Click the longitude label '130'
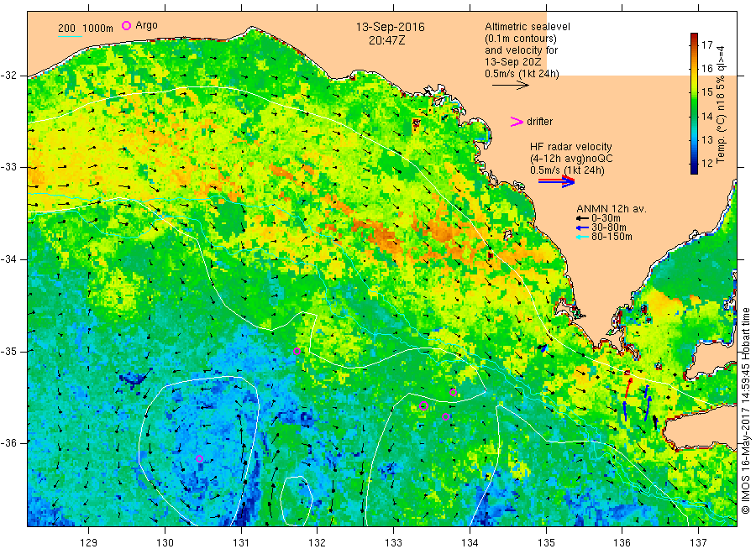The width and height of the screenshot is (756, 554). (165, 543)
